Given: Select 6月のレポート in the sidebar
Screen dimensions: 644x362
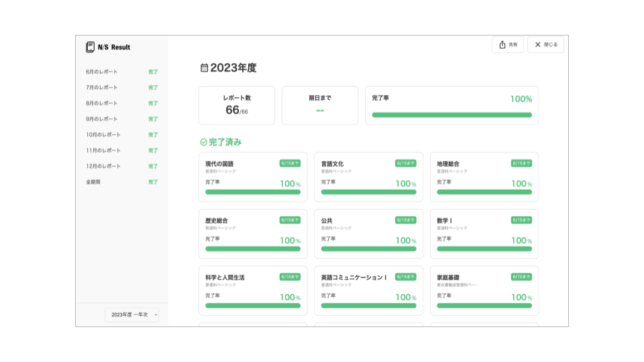Looking at the screenshot, I should pyautogui.click(x=102, y=72).
